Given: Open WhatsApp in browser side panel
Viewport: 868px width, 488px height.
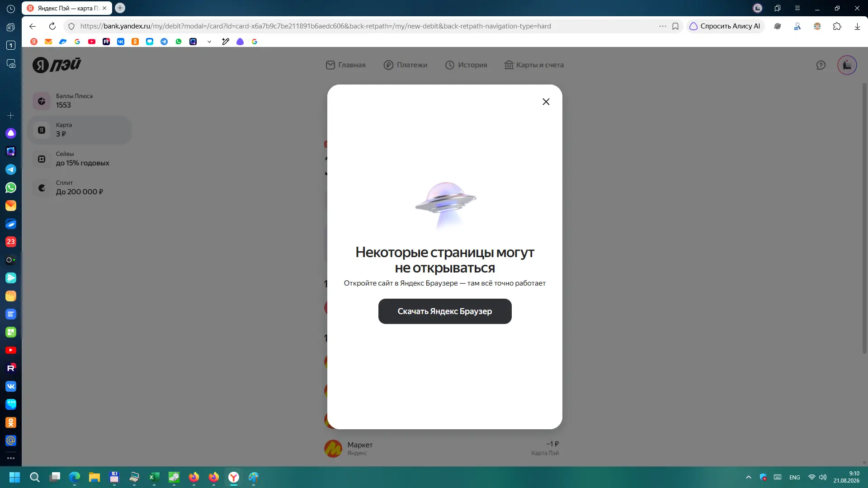Looking at the screenshot, I should tap(11, 188).
